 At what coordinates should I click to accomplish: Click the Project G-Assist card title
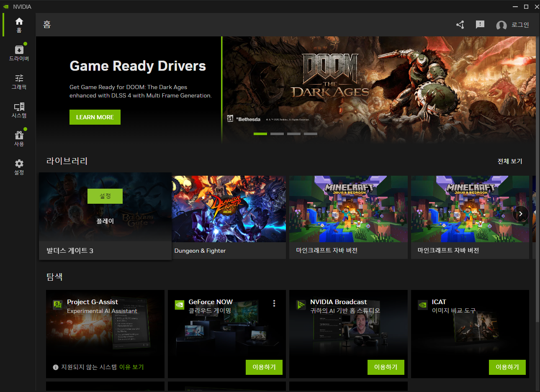click(x=93, y=302)
